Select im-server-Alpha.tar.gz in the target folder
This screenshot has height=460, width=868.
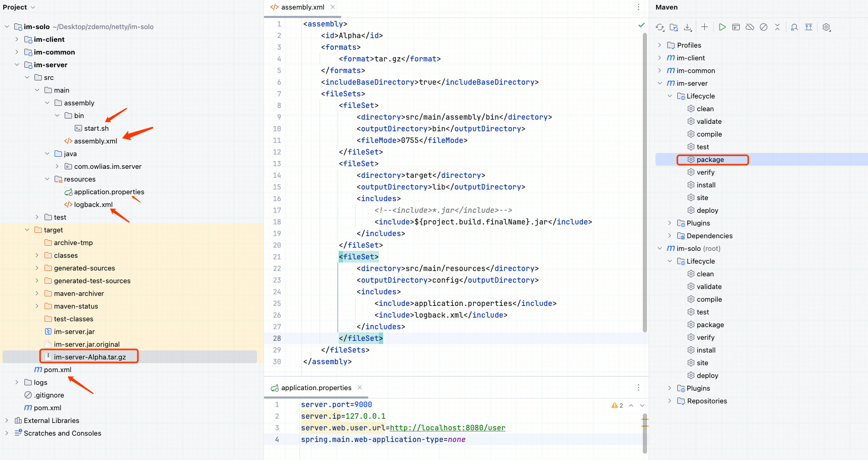(x=90, y=357)
